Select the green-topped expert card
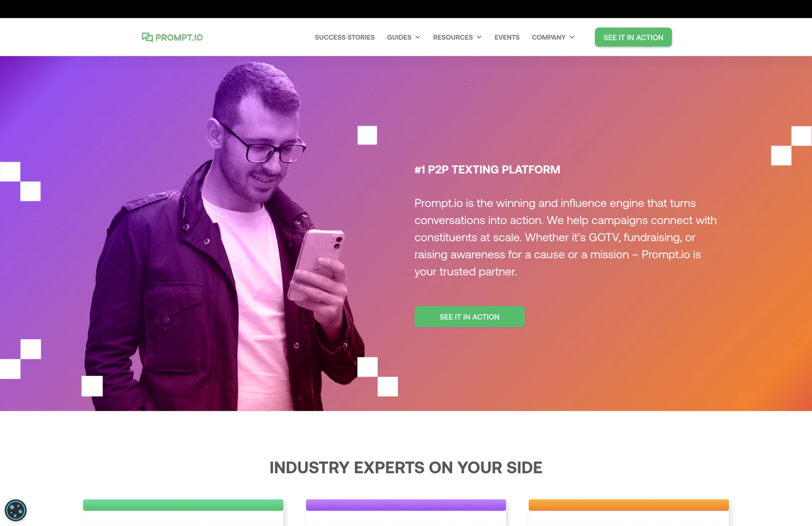 click(183, 512)
